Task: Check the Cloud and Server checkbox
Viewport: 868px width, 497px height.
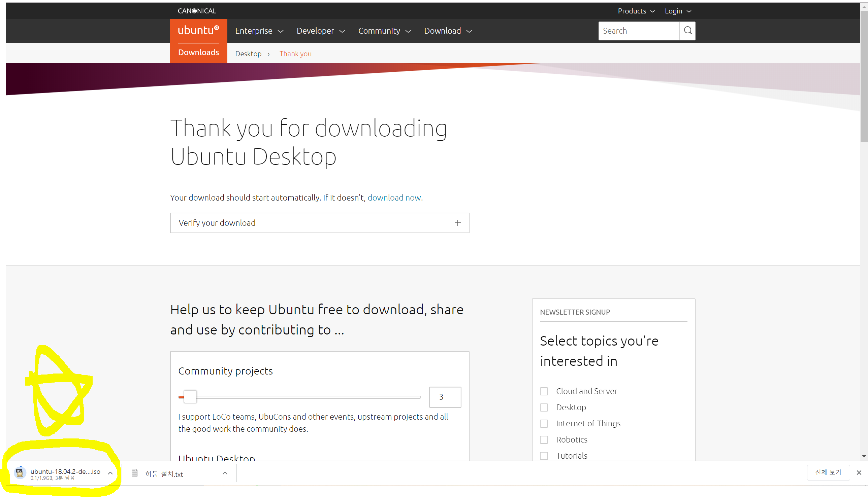Action: [x=544, y=391]
